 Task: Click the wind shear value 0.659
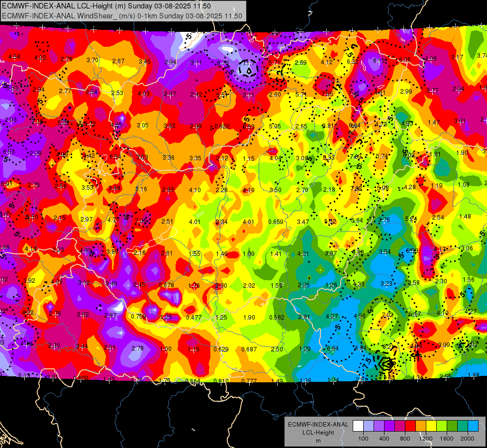[276, 222]
